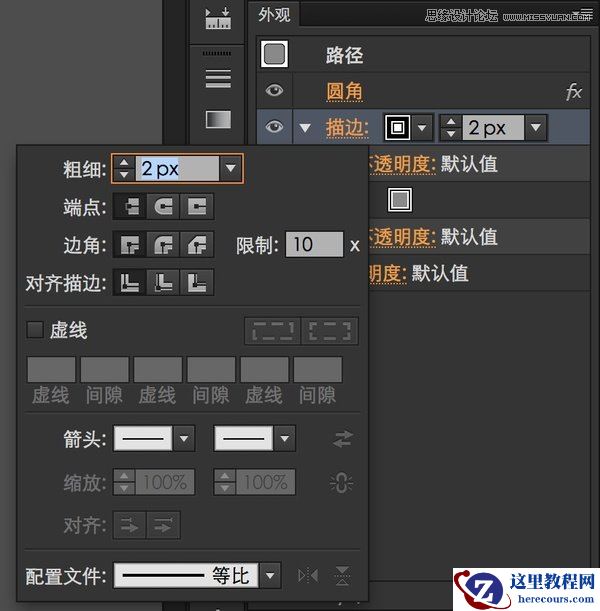Open the ruler measurement panel icon
600x611 pixels.
(x=218, y=18)
